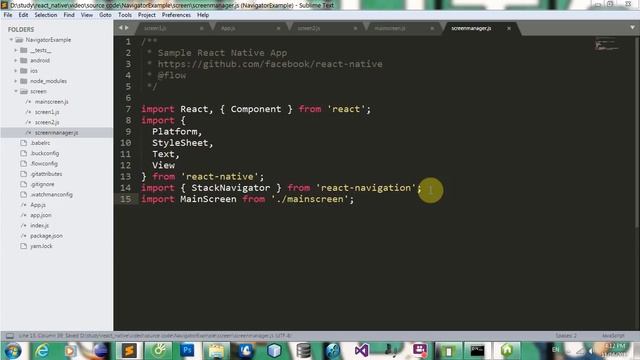Open the file explorer folder taskbar icon
This screenshot has width=640, height=360.
tap(216, 351)
